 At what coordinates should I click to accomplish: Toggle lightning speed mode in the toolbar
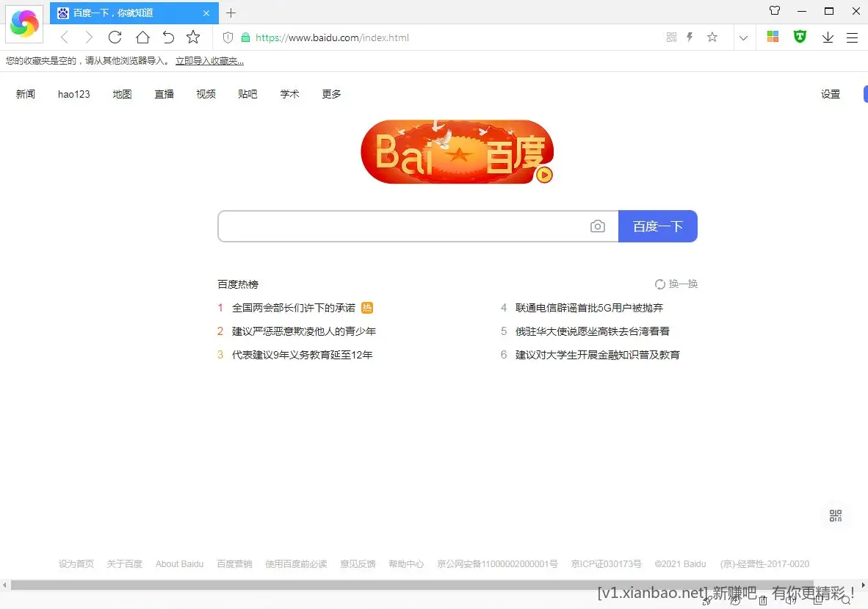691,37
